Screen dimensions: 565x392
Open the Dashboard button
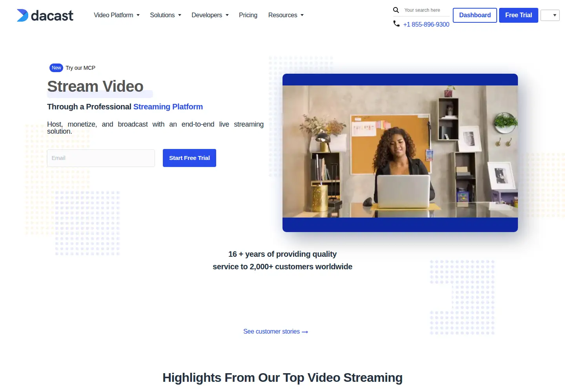pos(475,15)
